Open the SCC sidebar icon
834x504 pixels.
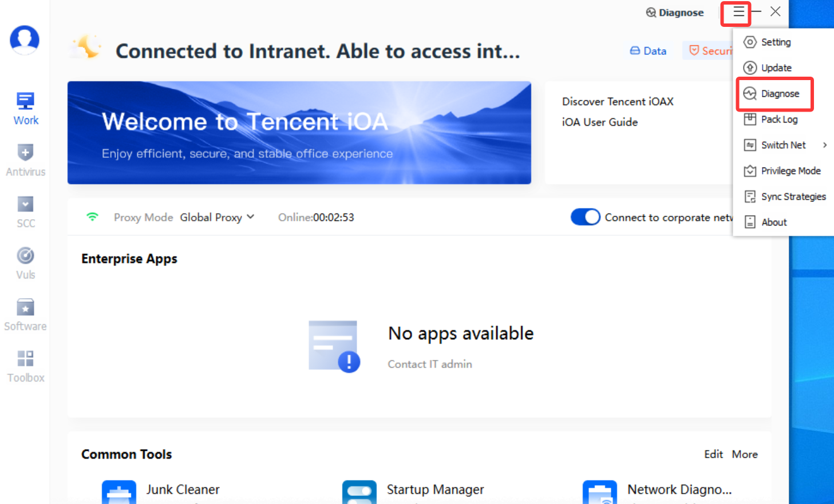[x=25, y=212]
